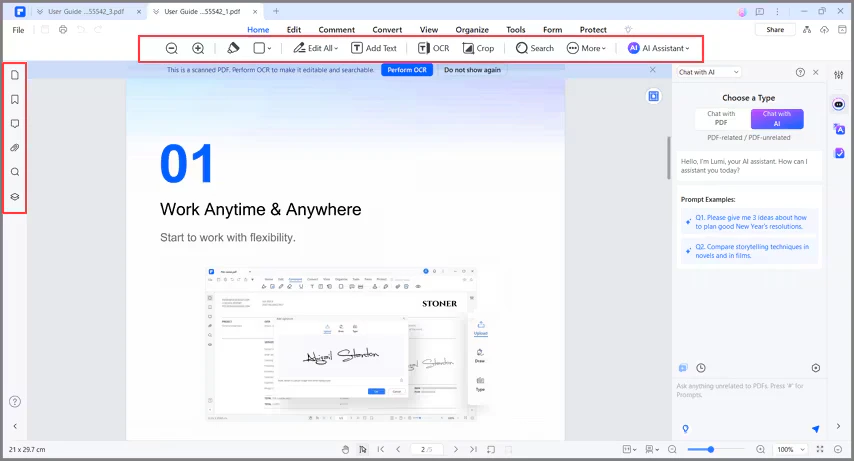Open the Layers panel icon

15,196
